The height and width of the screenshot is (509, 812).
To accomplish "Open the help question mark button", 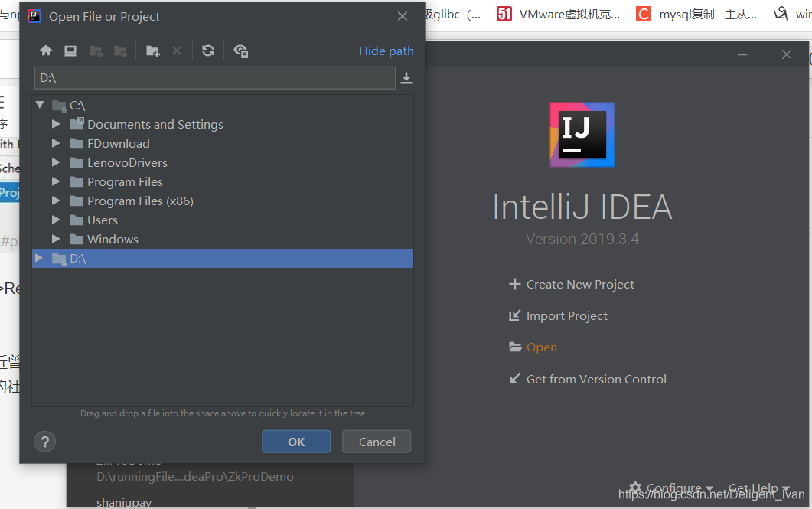I will coord(44,442).
